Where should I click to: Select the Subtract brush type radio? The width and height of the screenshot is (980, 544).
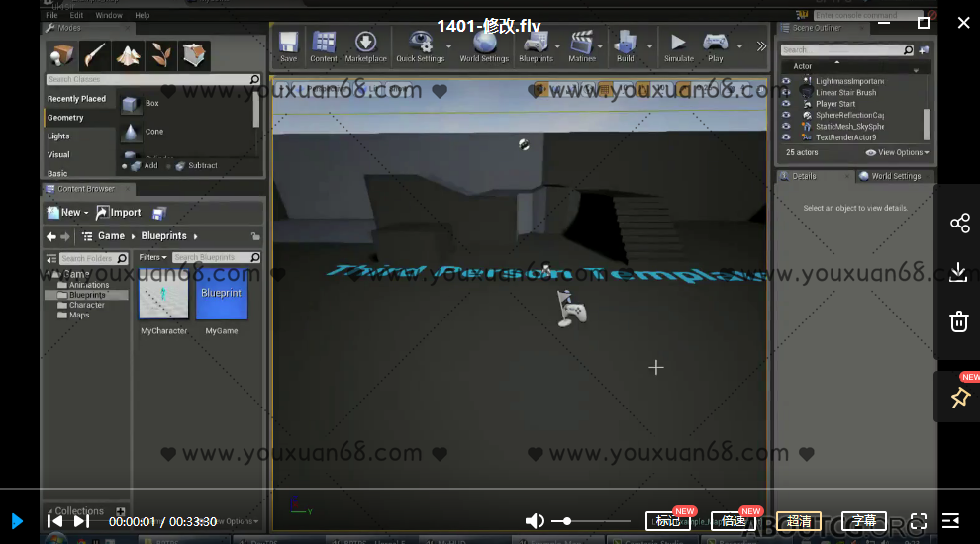click(168, 166)
